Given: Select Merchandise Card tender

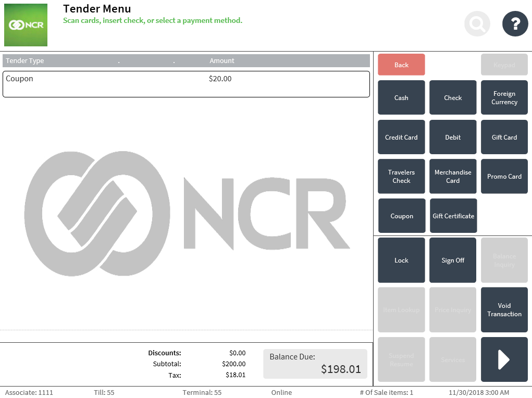Looking at the screenshot, I should [x=453, y=177].
